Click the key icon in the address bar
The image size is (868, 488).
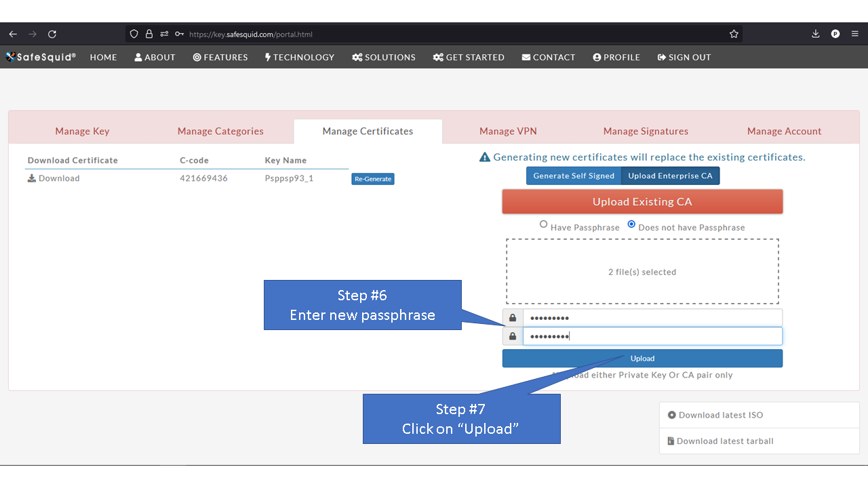pos(179,33)
